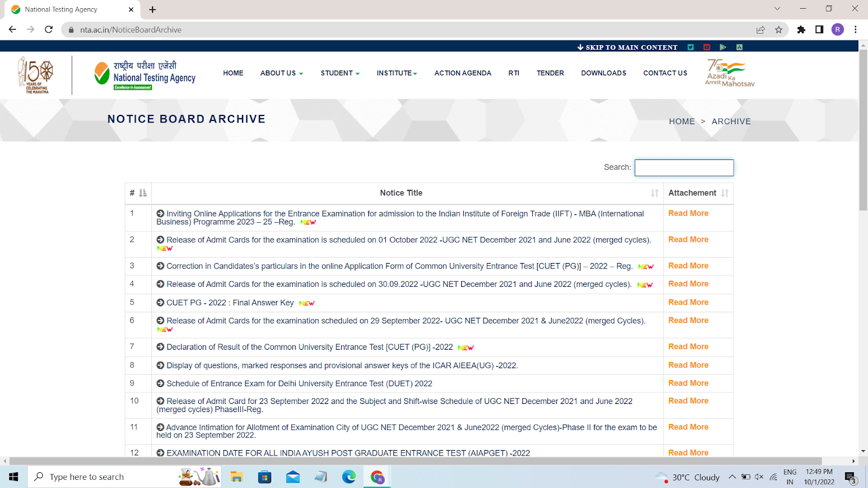Click the notice Search input field
Viewport: 868px width, 488px height.
coord(684,168)
